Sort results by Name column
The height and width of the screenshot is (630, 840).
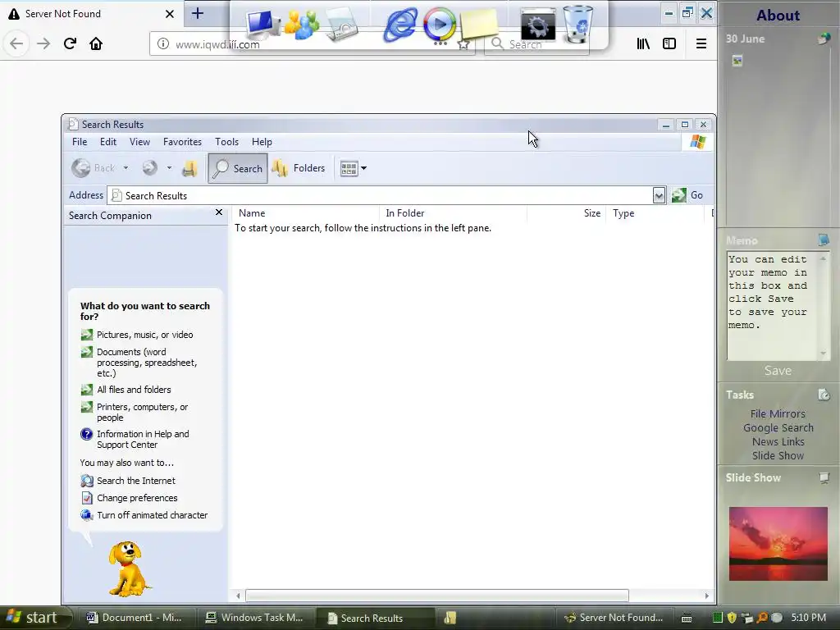click(306, 213)
